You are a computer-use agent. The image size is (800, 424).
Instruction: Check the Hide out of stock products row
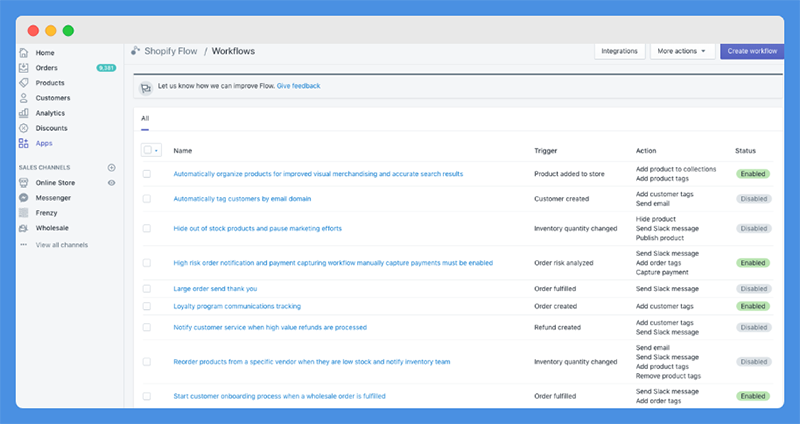click(x=147, y=229)
